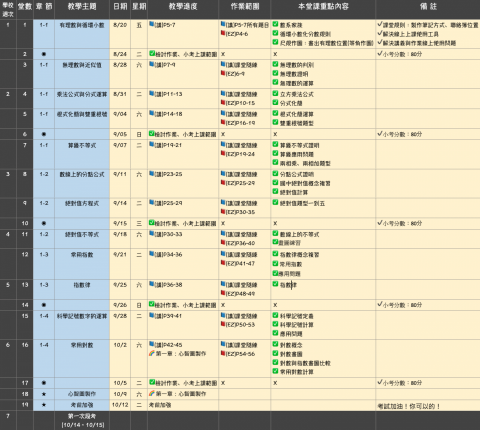Select the 本堂課重點內容 column header
Screen dimensions: 480x430
click(x=323, y=7)
